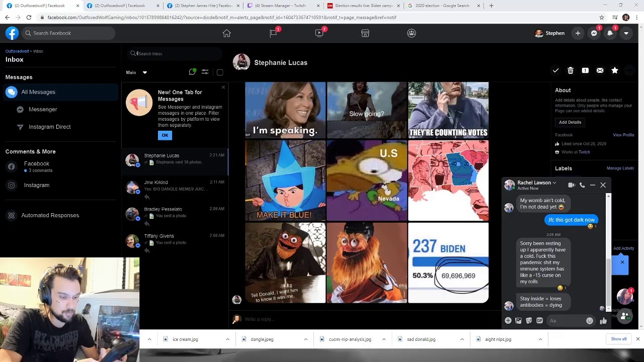Toggle the inbox away status chat icon
This screenshot has width=644, height=362.
192,72
